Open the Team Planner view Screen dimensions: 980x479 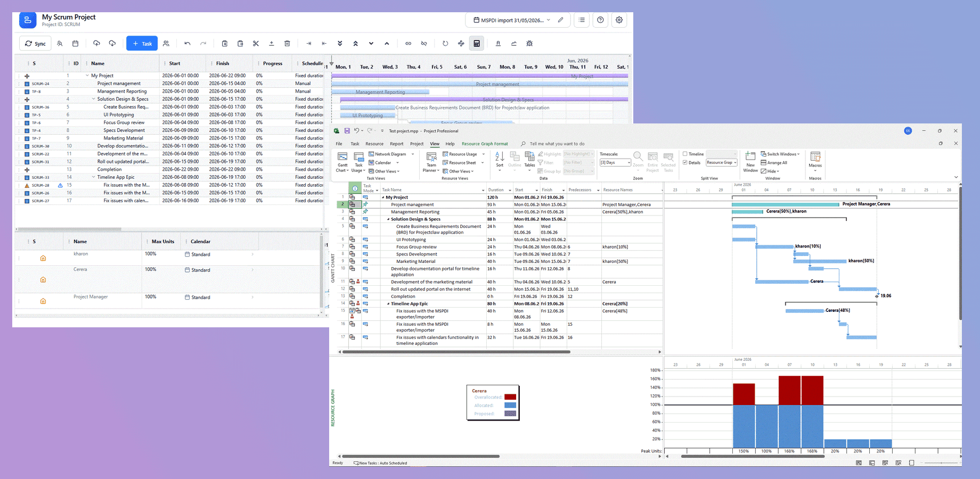pyautogui.click(x=431, y=162)
